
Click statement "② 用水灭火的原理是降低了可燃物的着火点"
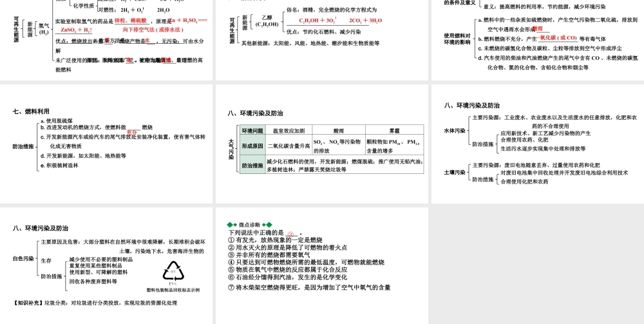coord(287,247)
